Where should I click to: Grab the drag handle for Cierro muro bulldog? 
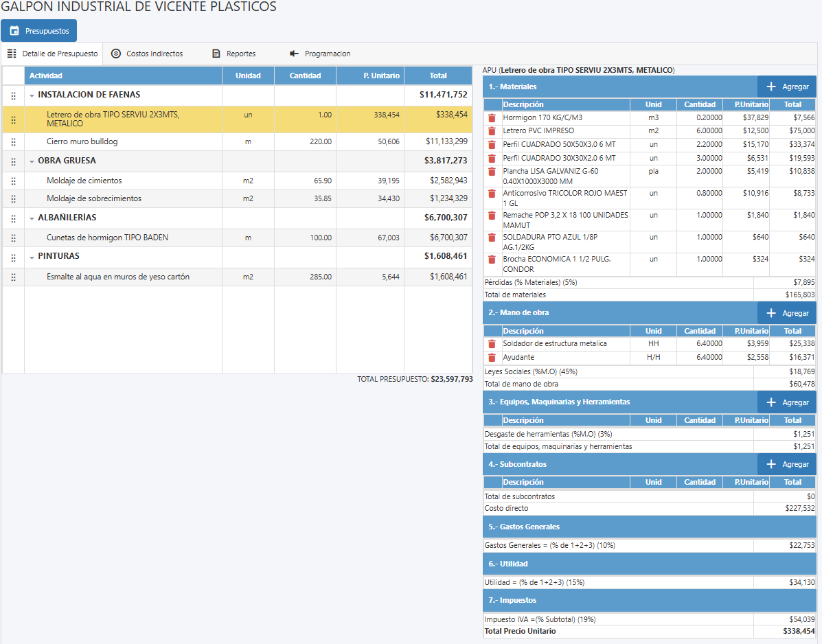pyautogui.click(x=13, y=142)
